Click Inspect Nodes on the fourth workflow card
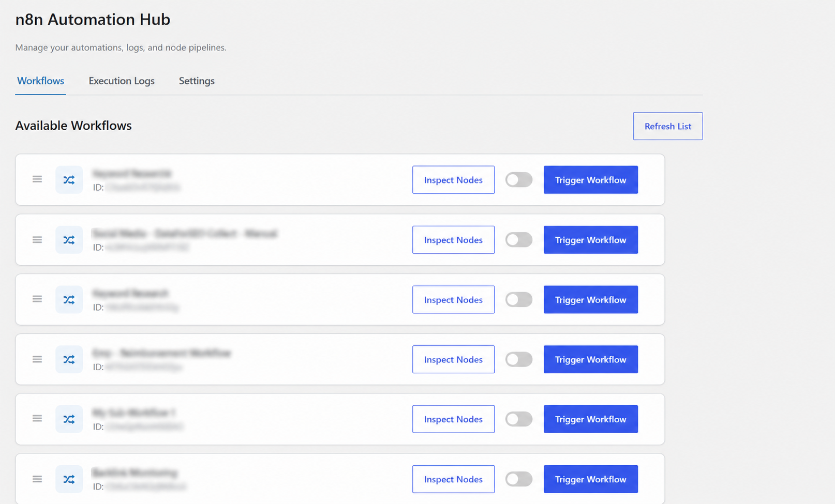Screen dimensions: 835x504 453,359
